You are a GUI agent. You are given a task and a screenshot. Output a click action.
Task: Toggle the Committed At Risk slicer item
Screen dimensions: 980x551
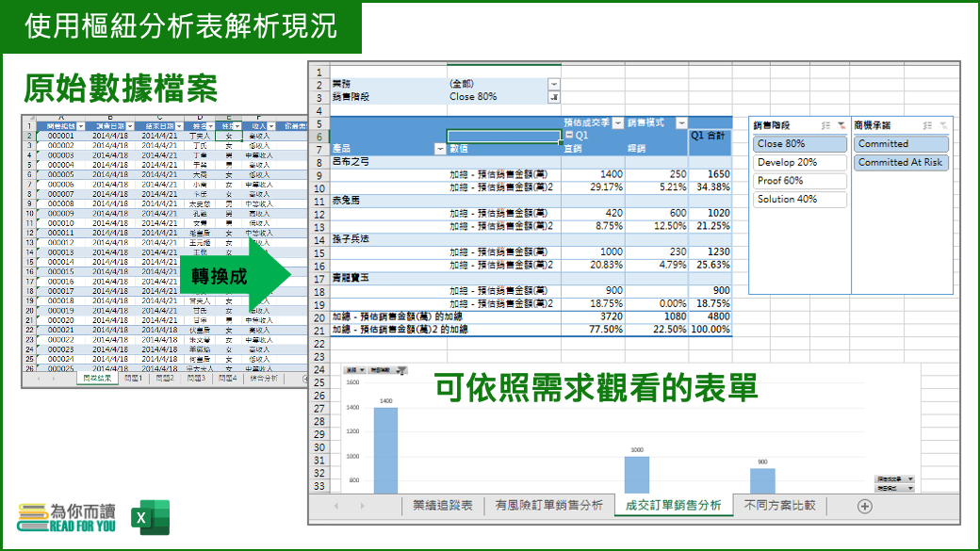pos(900,162)
